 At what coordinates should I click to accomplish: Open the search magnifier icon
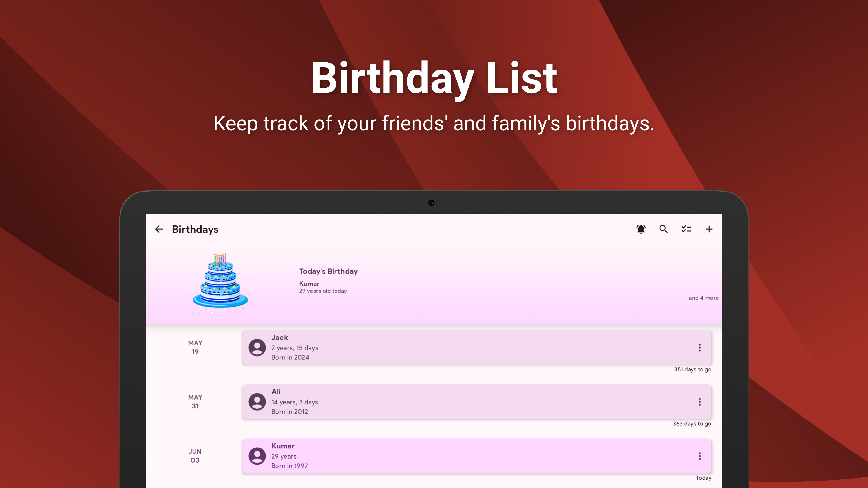(x=663, y=229)
